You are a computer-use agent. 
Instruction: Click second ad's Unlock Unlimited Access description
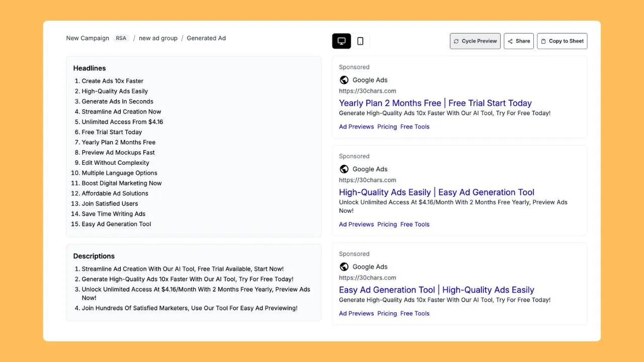[453, 206]
